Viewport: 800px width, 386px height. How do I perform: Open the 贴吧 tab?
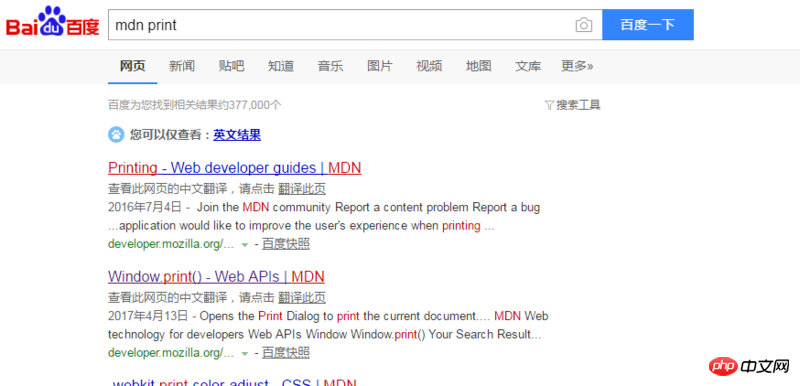click(x=232, y=66)
